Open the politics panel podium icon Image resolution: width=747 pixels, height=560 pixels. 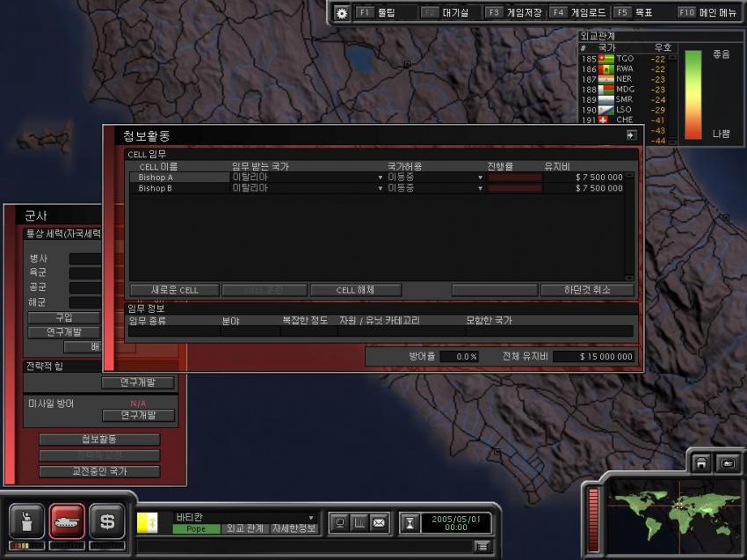[26, 521]
